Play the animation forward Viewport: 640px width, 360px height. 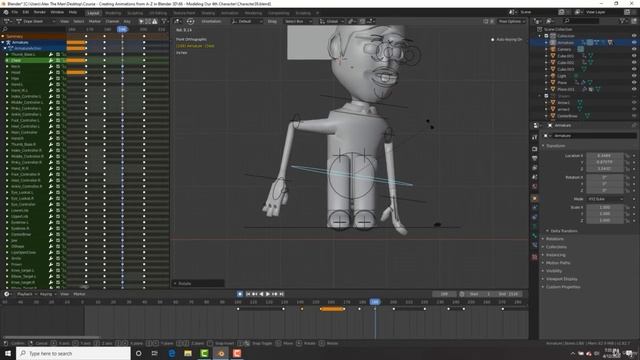click(268, 294)
